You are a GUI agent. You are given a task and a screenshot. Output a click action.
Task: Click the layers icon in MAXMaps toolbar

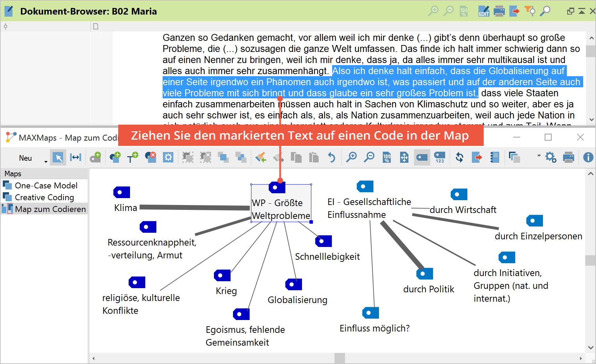click(515, 158)
